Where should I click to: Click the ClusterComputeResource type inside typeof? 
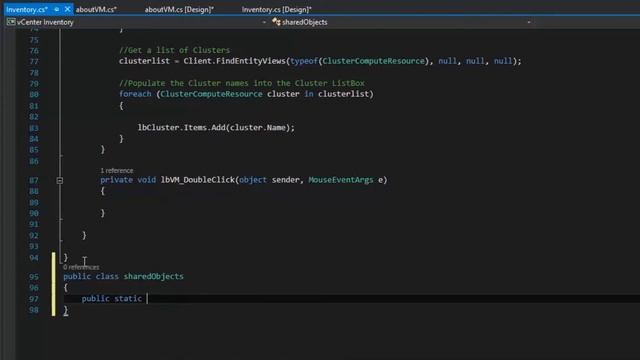pyautogui.click(x=373, y=61)
